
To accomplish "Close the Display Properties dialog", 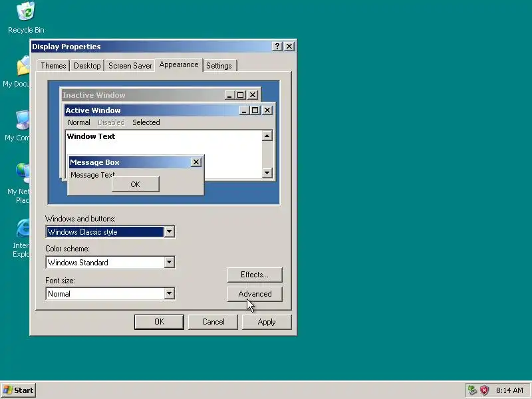I will 289,46.
